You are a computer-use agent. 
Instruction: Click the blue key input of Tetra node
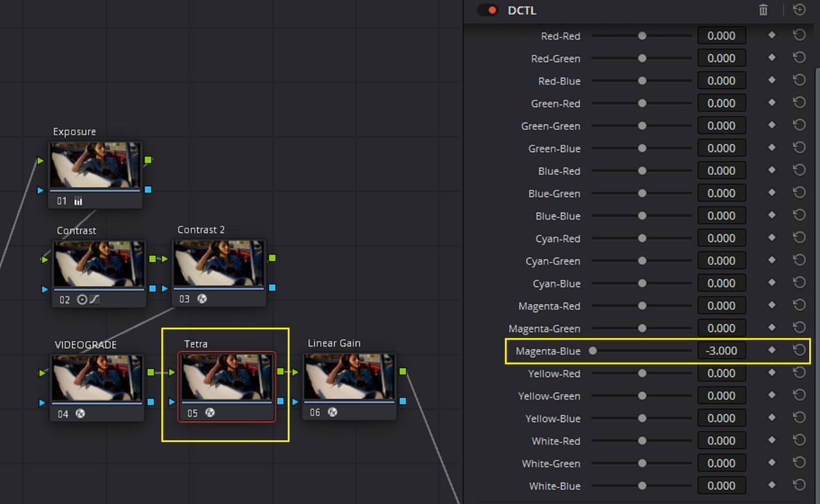click(x=172, y=402)
